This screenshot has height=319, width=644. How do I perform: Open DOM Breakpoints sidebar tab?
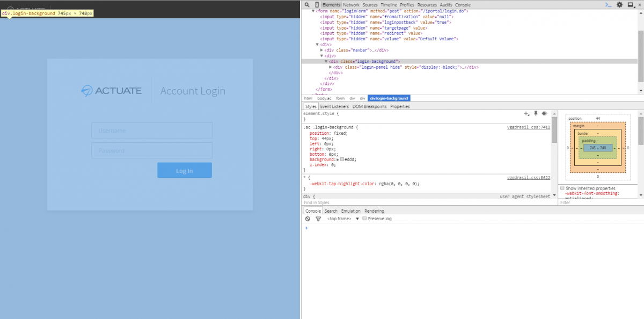369,106
